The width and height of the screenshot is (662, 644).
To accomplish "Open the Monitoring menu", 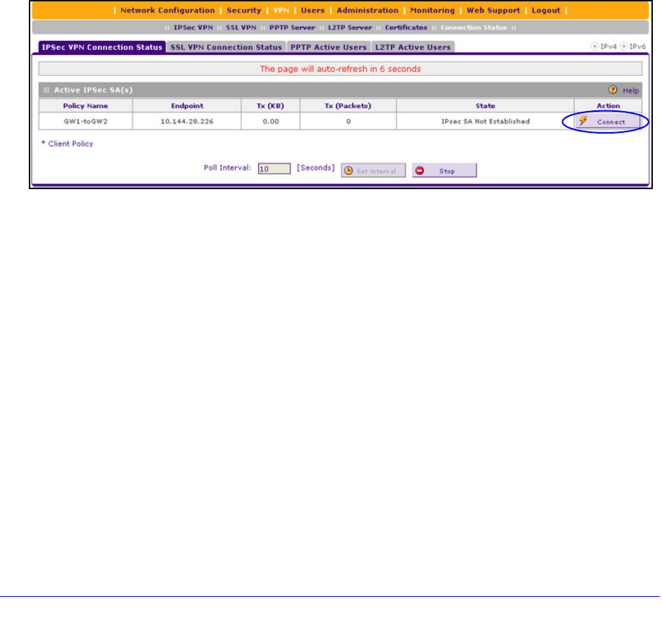I will 433,10.
